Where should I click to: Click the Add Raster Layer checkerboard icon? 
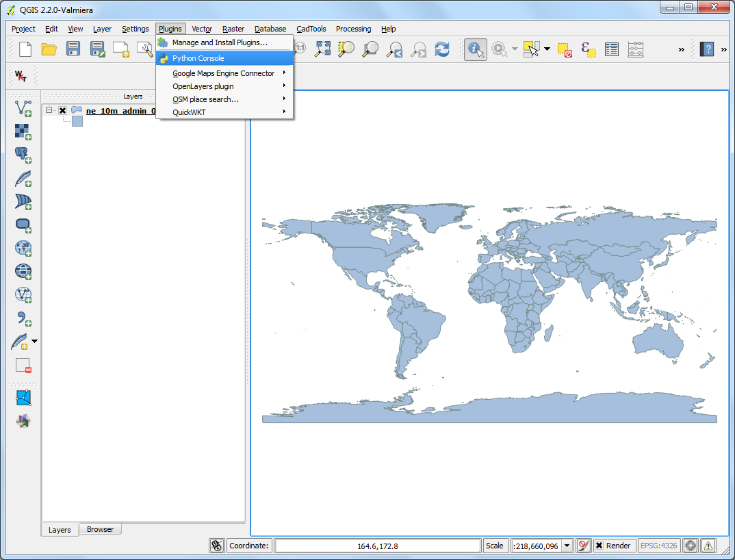(x=23, y=132)
